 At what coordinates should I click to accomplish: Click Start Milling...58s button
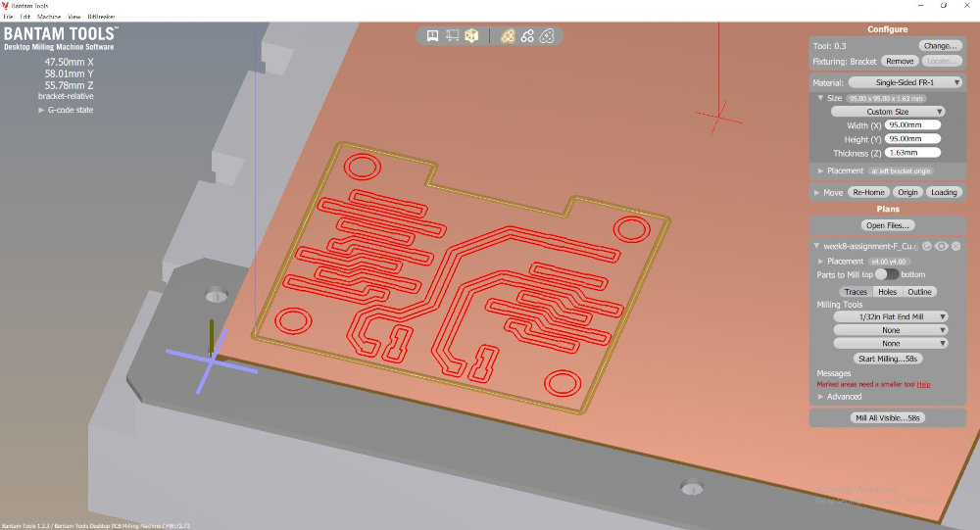coord(888,359)
